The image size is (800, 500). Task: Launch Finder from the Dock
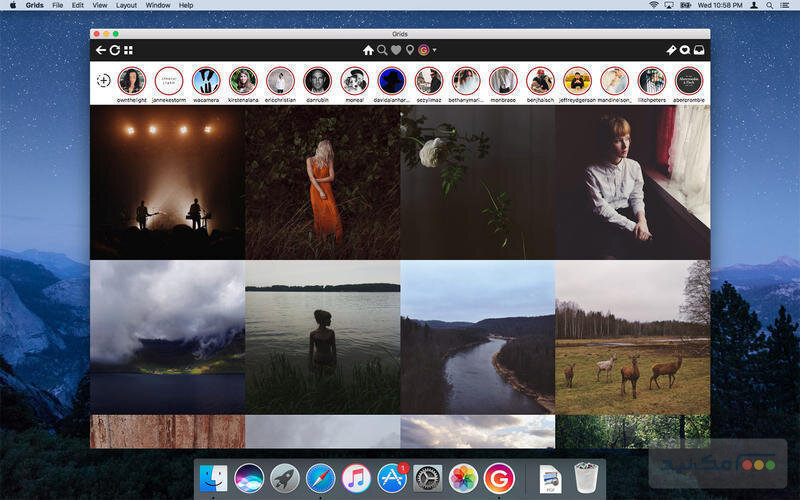pyautogui.click(x=213, y=478)
